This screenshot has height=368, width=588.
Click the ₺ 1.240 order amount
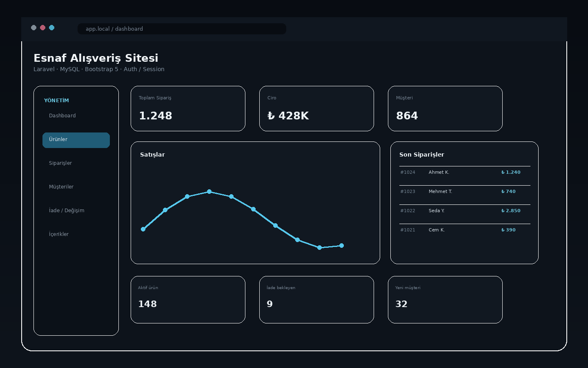pos(511,173)
